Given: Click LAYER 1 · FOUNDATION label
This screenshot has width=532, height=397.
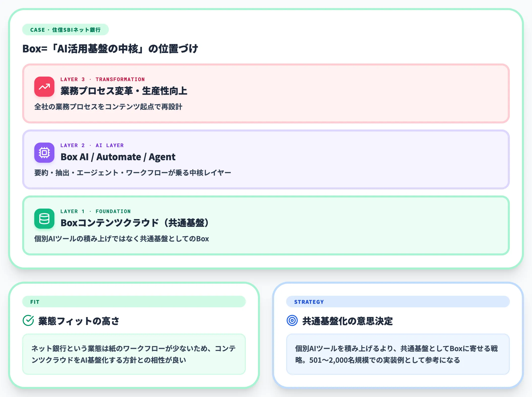Looking at the screenshot, I should tap(95, 211).
